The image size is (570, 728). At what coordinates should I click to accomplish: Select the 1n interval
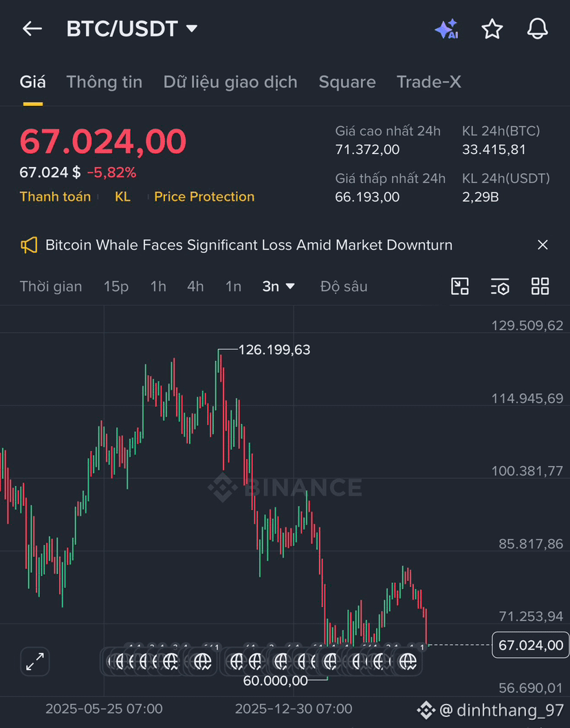(233, 287)
